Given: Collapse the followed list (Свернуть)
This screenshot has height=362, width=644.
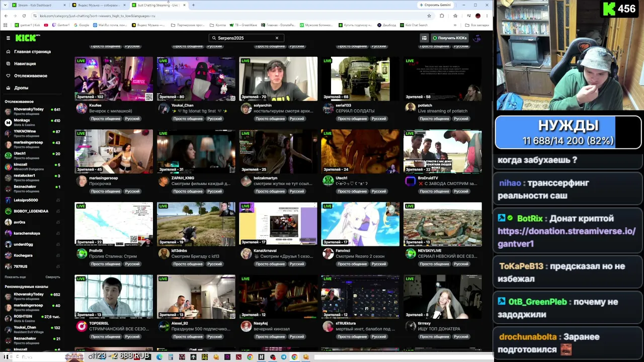Looking at the screenshot, I should (x=53, y=277).
